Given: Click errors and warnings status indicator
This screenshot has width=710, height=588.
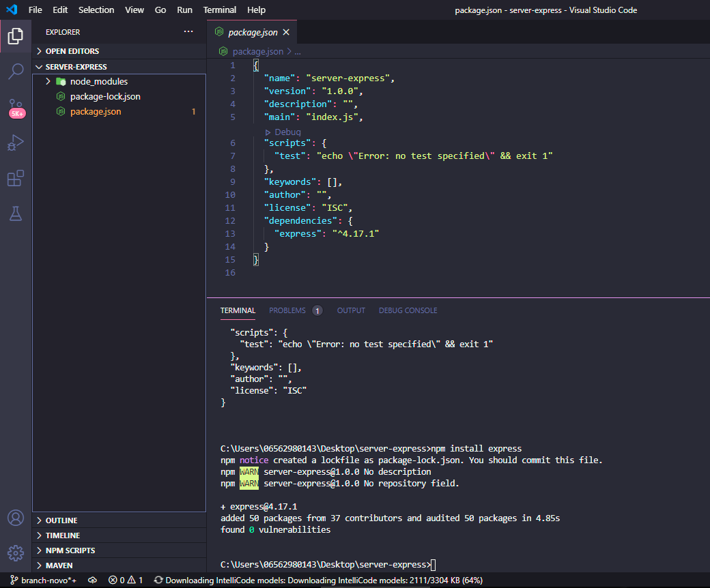Looking at the screenshot, I should click(126, 580).
